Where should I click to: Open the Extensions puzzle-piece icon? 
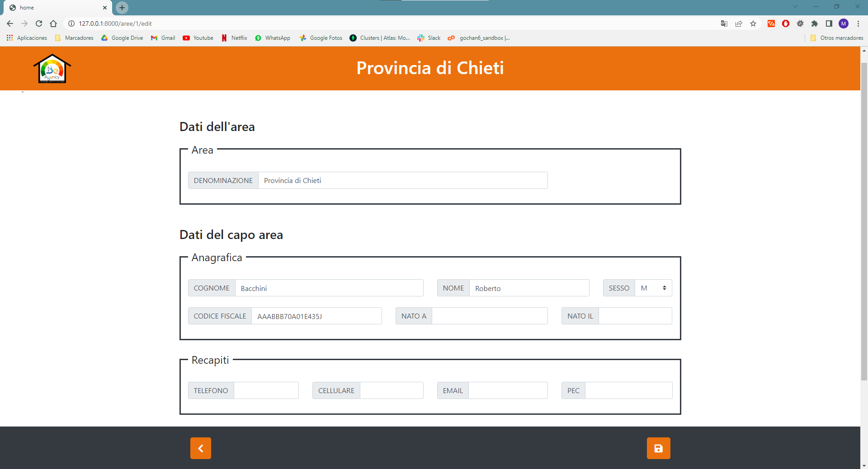pos(815,23)
